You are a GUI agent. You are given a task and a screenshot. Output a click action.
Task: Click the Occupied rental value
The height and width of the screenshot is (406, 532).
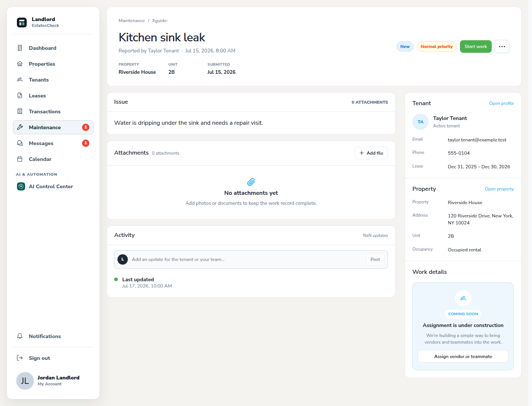[x=464, y=250]
